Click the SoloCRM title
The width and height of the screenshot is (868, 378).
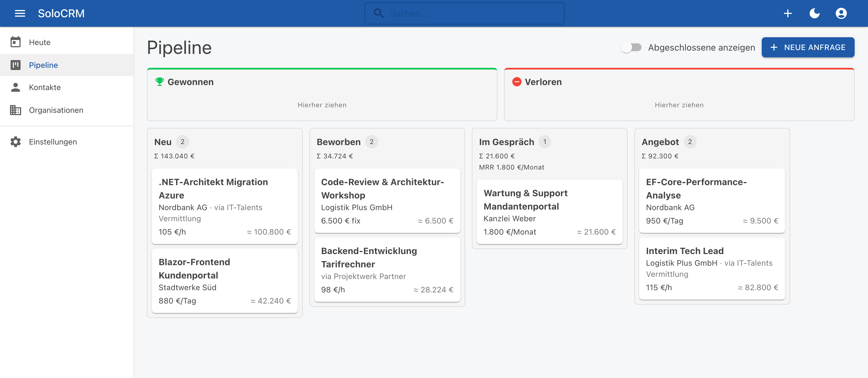click(x=61, y=13)
